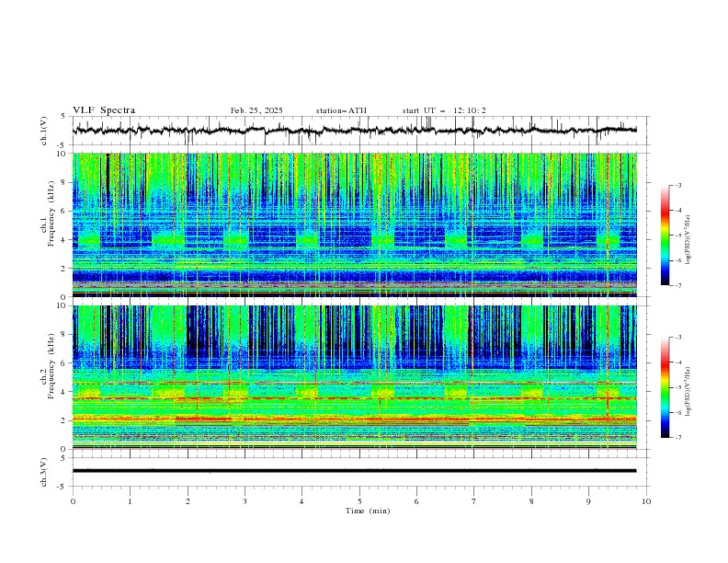728x563 pixels.
Task: Click time axis tick label "2"
Action: pyautogui.click(x=188, y=501)
